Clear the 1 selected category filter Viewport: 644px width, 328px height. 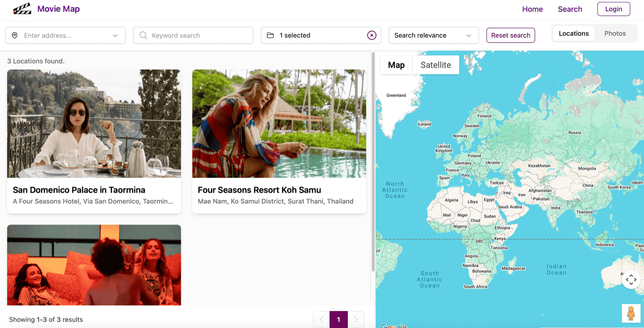372,35
